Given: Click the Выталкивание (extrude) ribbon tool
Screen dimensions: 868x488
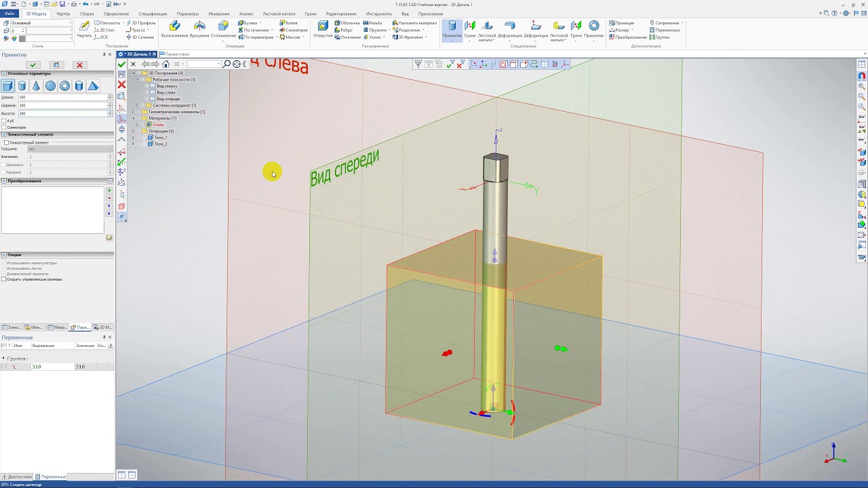Looking at the screenshot, I should coord(175,29).
